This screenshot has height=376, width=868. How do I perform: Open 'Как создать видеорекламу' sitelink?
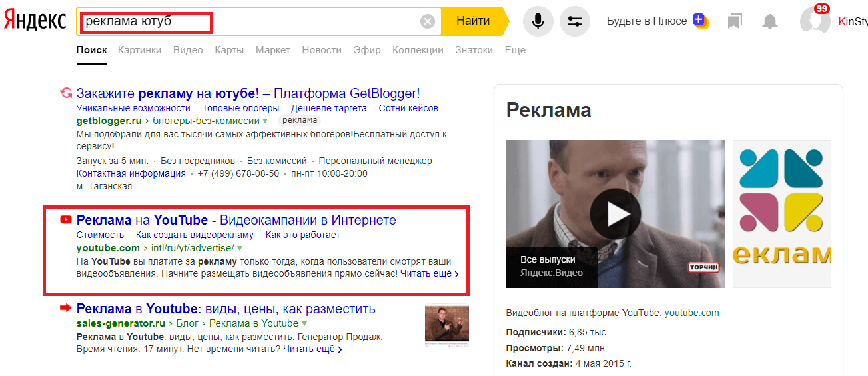(x=195, y=235)
